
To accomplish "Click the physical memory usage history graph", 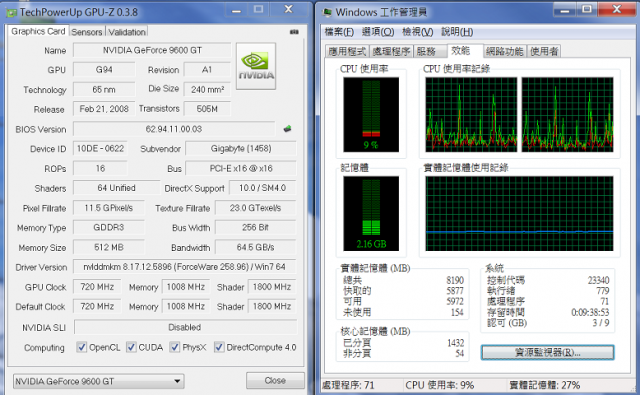I will coord(519,213).
